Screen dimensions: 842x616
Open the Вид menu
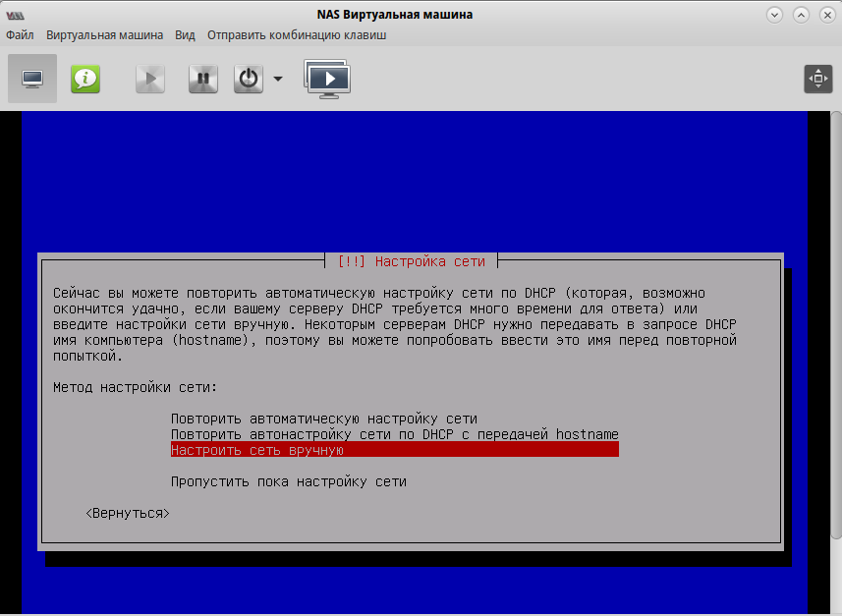(x=185, y=35)
